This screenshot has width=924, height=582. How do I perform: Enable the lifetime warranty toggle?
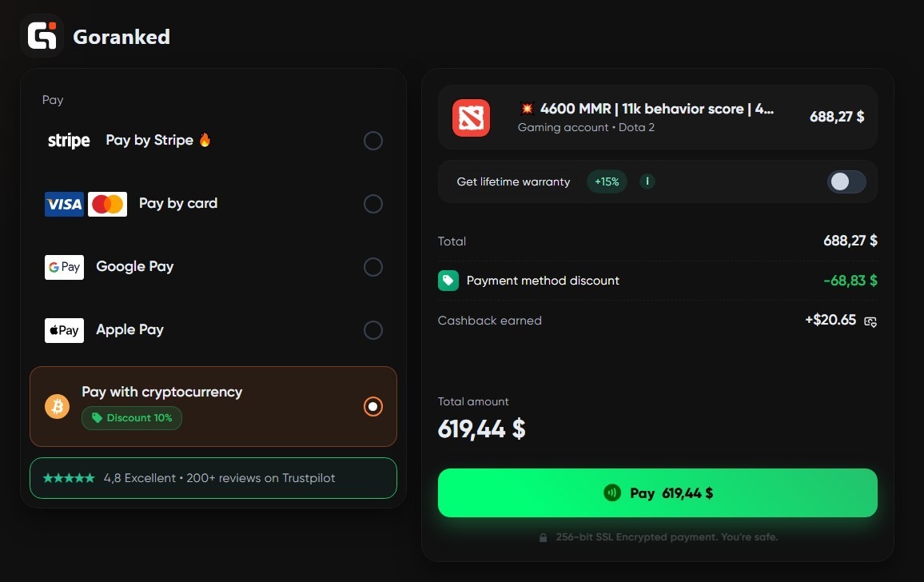point(846,181)
